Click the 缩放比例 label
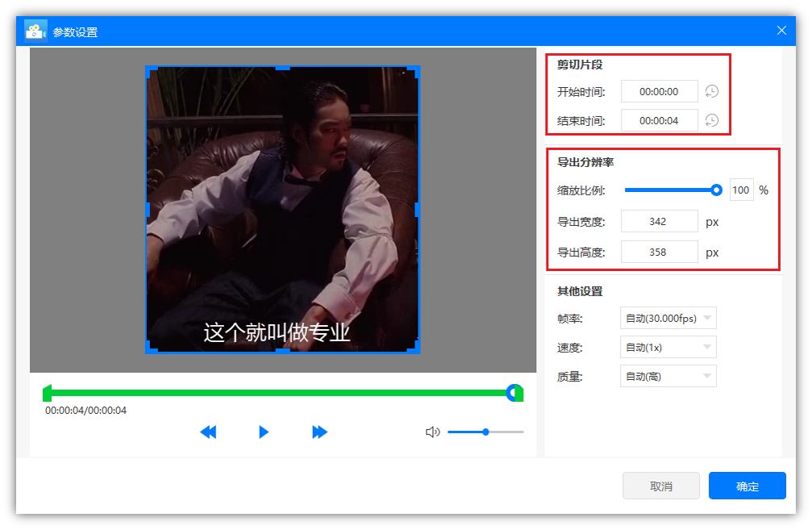The image size is (812, 530). (x=581, y=190)
